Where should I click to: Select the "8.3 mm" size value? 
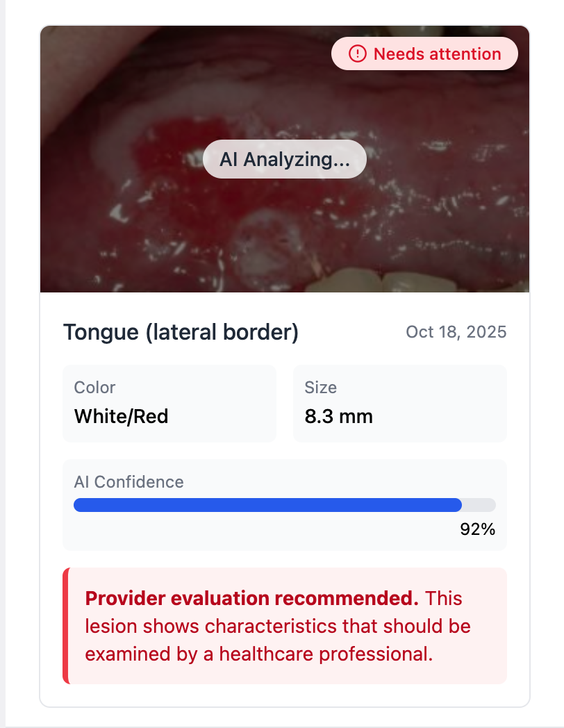click(338, 416)
